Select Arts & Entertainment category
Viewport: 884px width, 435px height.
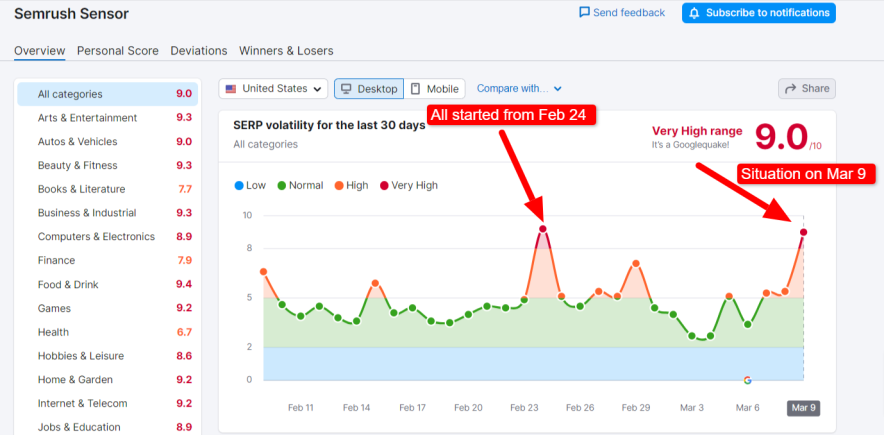coord(108,118)
